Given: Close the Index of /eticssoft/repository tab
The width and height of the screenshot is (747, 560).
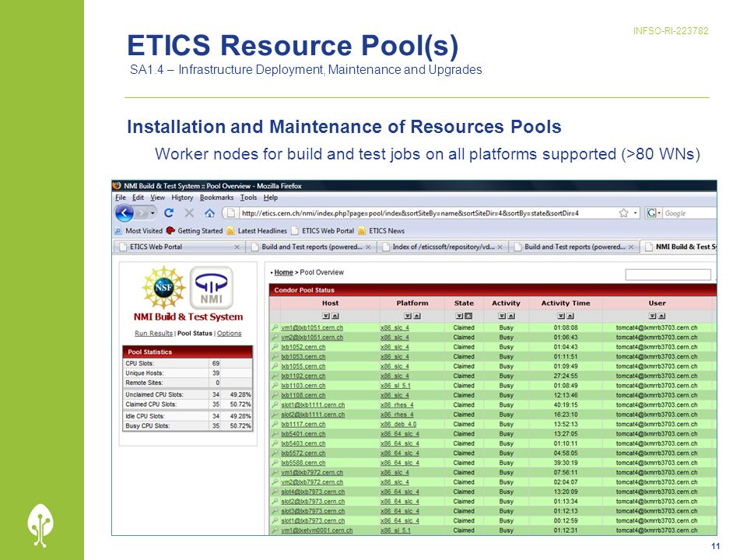Looking at the screenshot, I should 500,247.
